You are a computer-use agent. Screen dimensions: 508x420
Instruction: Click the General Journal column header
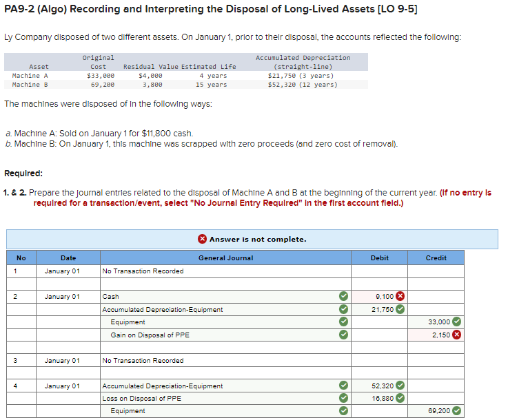click(x=225, y=258)
